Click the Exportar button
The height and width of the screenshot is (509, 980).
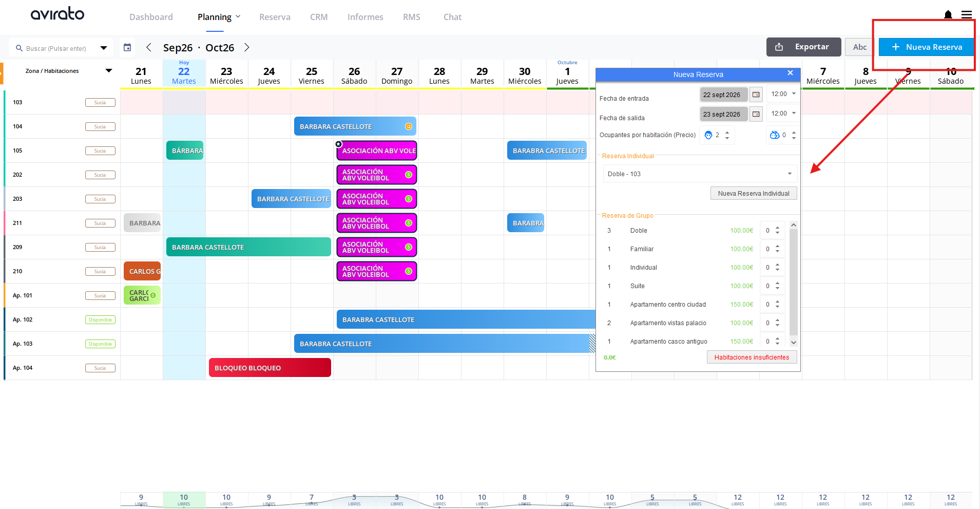click(804, 47)
